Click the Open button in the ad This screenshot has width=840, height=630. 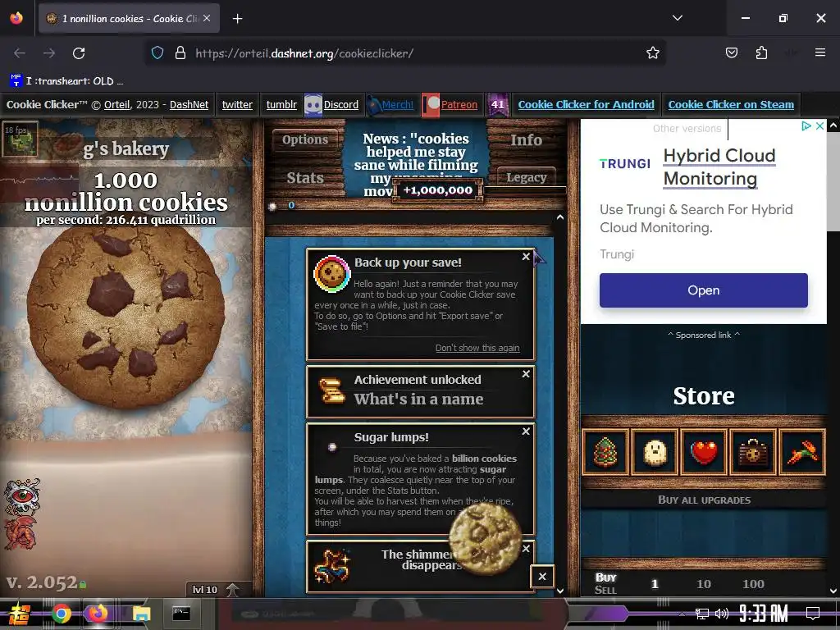703,290
